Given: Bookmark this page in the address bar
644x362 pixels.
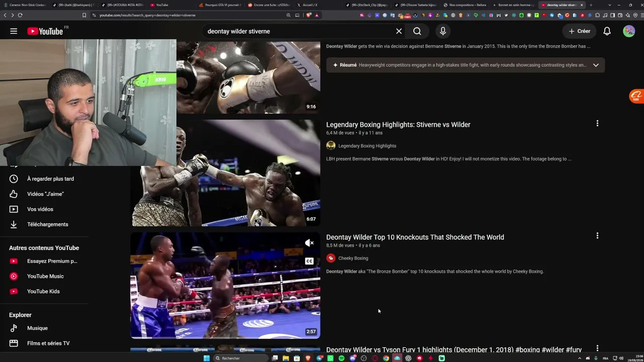Looking at the screenshot, I should click(x=84, y=15).
